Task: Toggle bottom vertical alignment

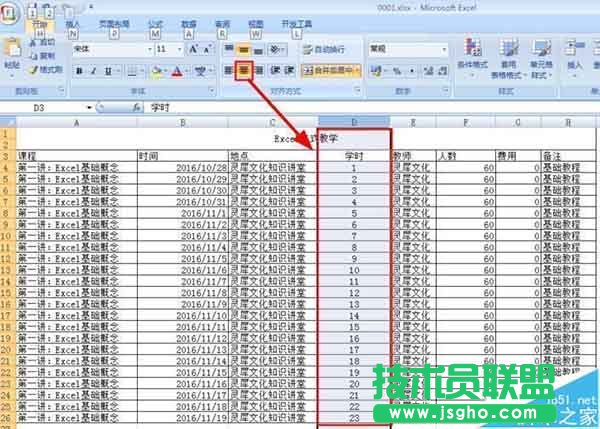Action: point(259,49)
